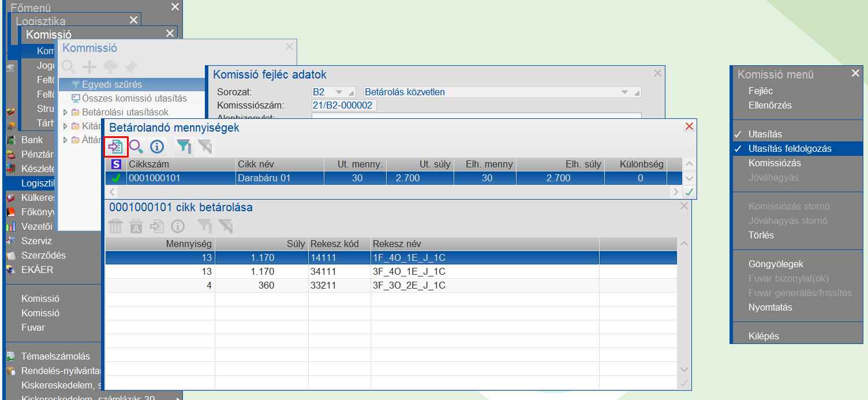Sort by Különbség column header
Viewport: 868px width, 400px height.
click(635, 165)
